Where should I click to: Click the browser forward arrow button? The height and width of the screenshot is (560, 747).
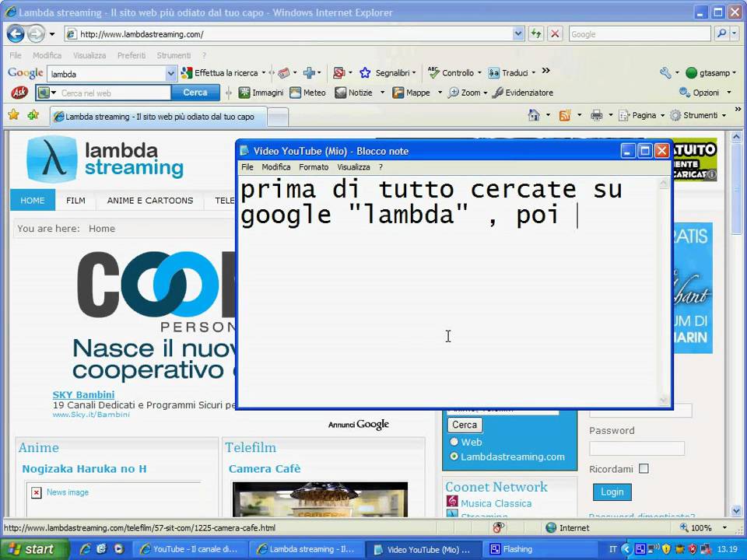(36, 33)
